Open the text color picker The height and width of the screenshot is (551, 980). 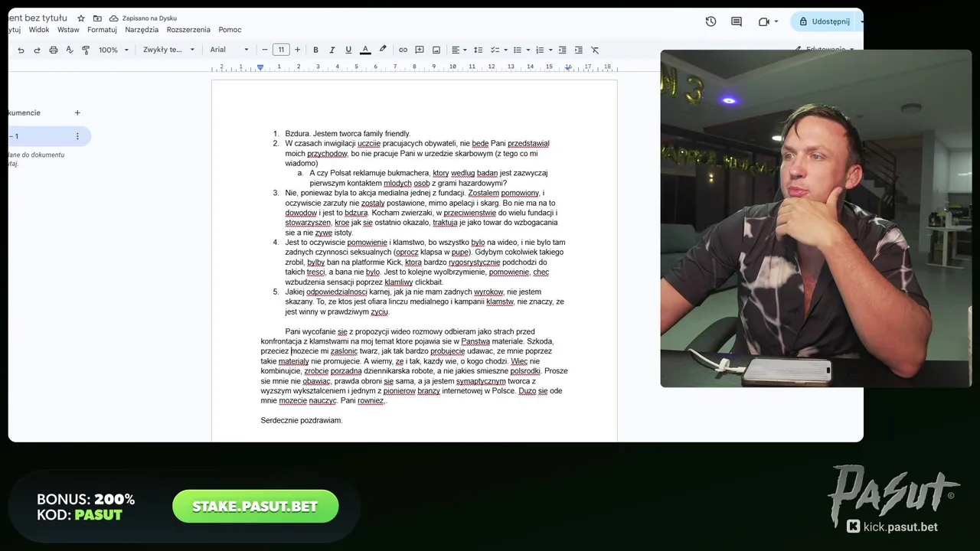[365, 50]
